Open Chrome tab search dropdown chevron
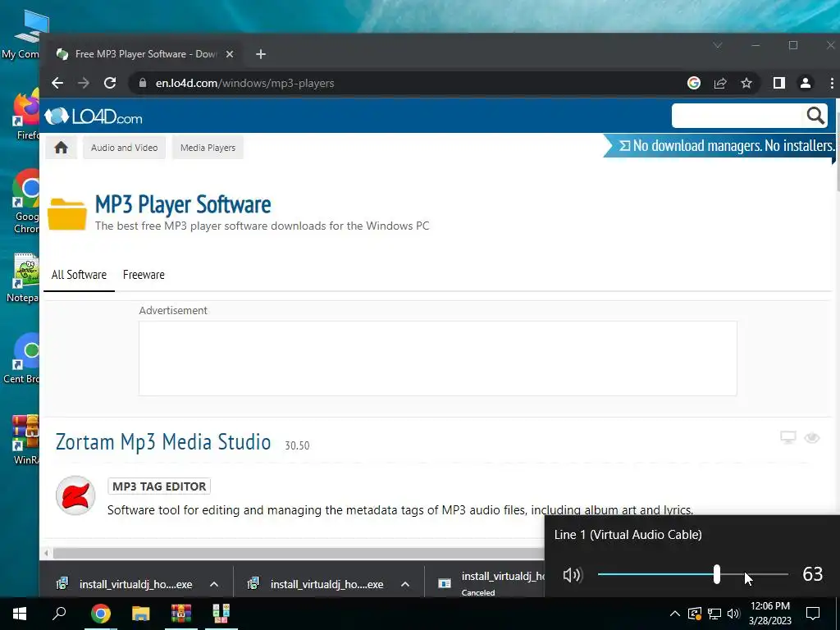840x630 pixels. point(718,46)
